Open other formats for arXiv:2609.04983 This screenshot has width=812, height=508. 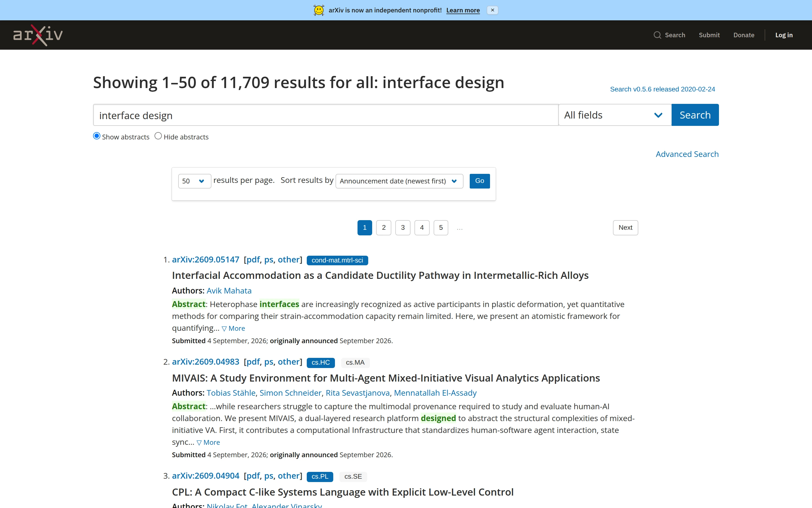point(288,362)
